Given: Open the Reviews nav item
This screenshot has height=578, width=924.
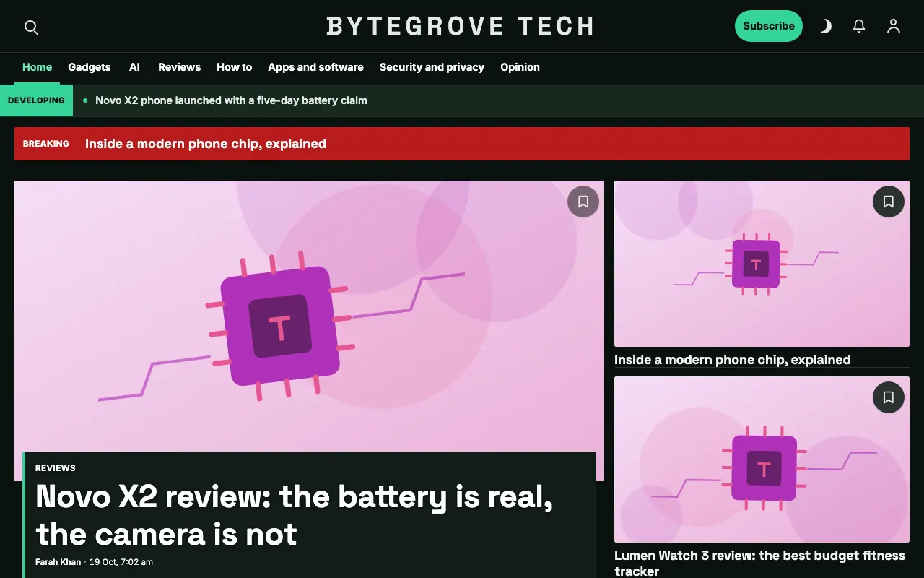Looking at the screenshot, I should 179,67.
